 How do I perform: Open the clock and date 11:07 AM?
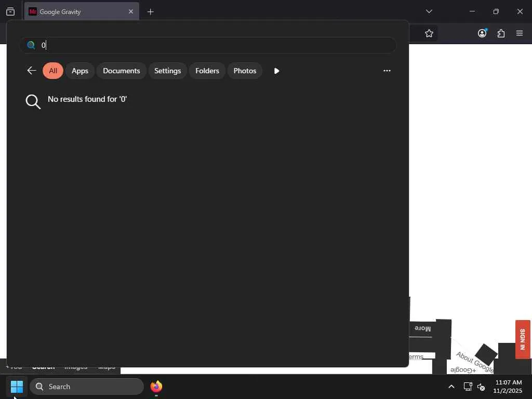508,387
